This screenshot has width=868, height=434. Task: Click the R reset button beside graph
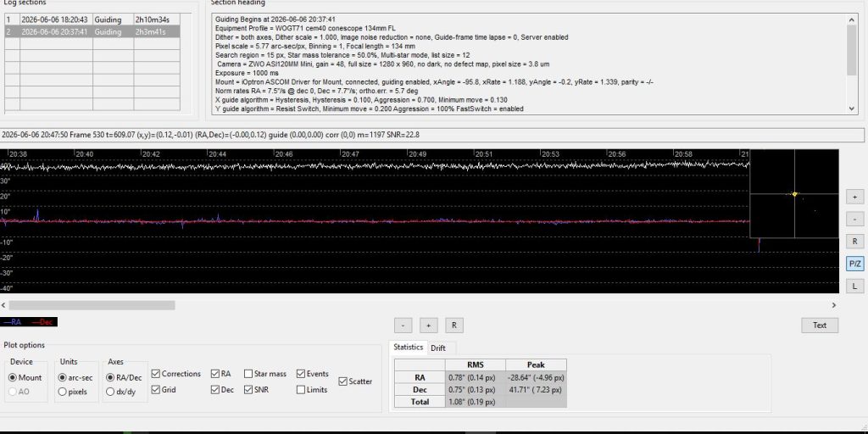854,242
